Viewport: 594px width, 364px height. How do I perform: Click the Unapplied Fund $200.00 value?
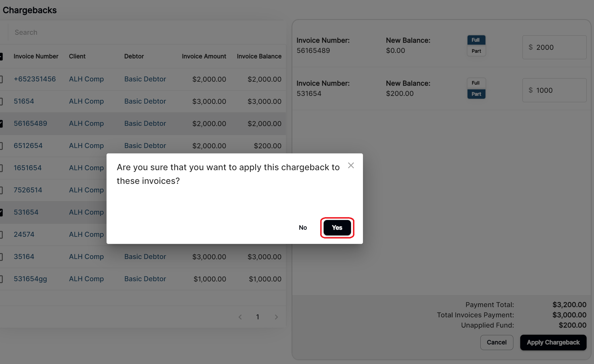[572, 325]
